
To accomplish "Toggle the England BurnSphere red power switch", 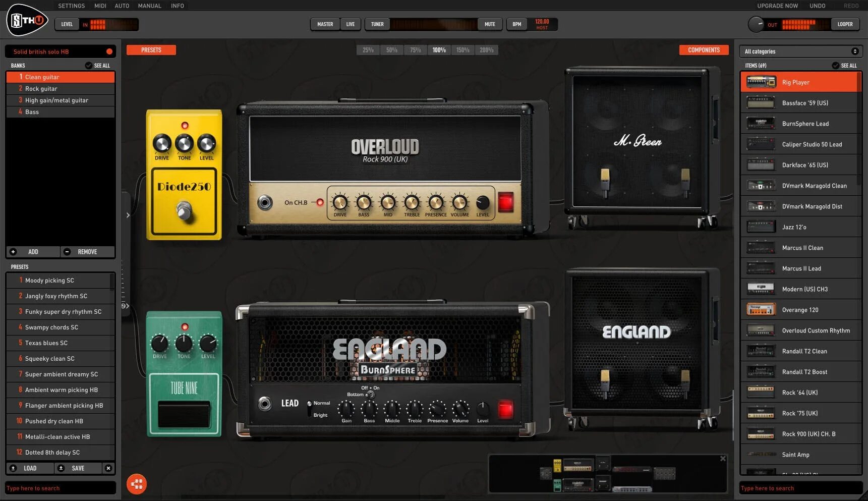I will [505, 409].
